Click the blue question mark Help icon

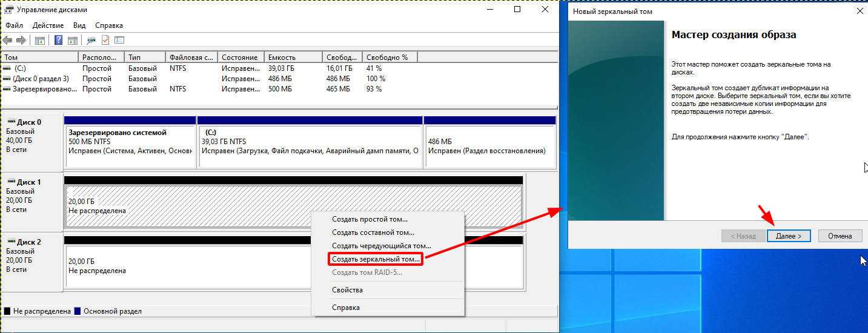pos(58,41)
